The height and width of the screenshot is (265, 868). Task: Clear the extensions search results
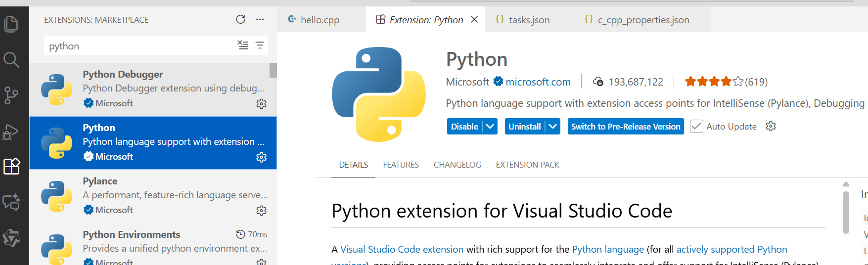[243, 45]
